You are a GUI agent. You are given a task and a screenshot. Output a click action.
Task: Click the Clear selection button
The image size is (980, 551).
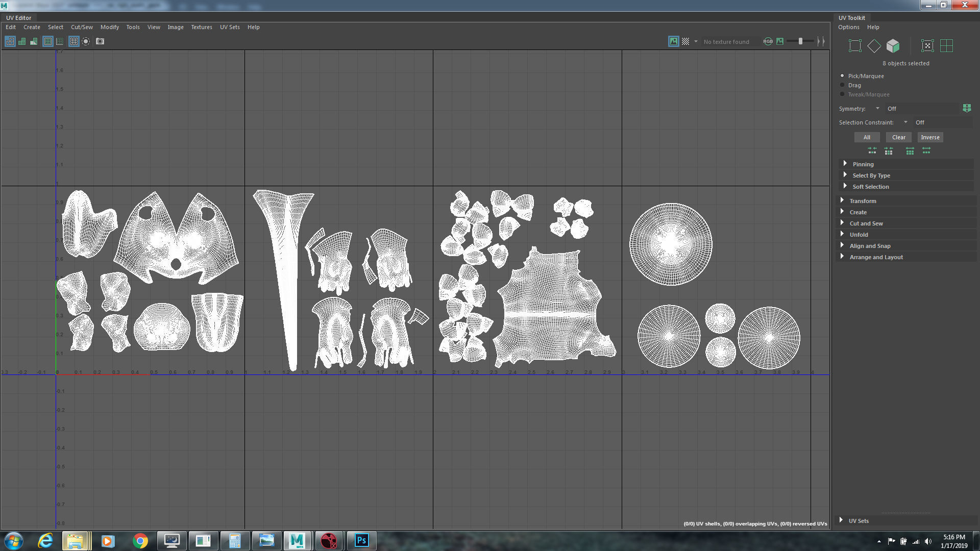(x=898, y=137)
